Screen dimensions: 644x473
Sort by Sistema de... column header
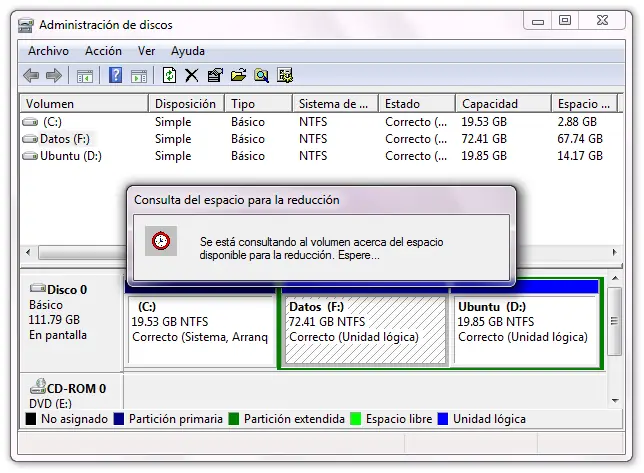point(335,103)
